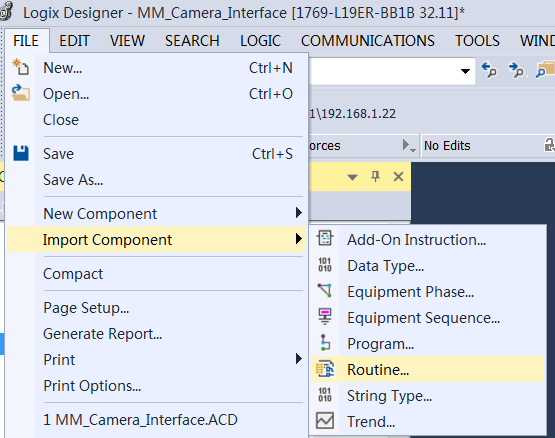
Task: Click the 192.168.1.22 path text
Action: tap(359, 114)
